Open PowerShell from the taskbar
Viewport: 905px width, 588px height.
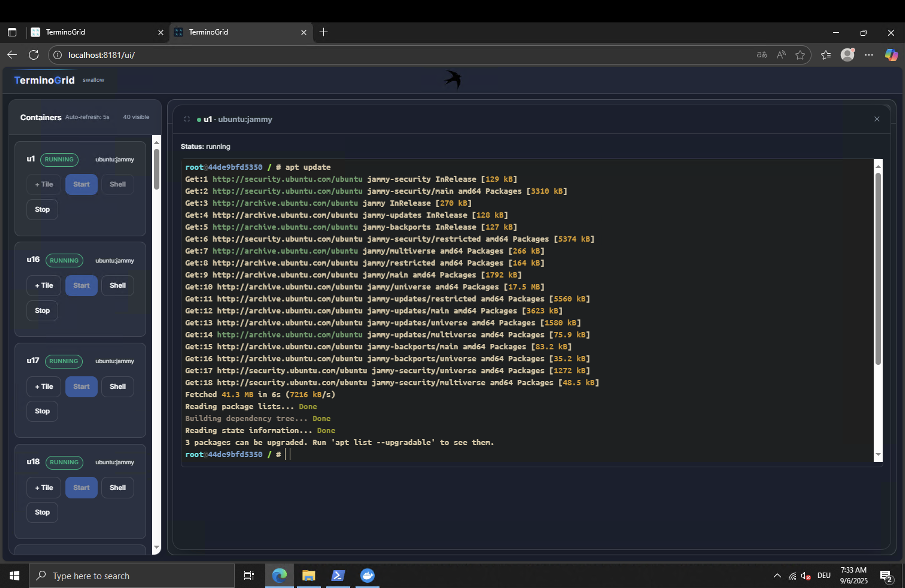coord(338,575)
